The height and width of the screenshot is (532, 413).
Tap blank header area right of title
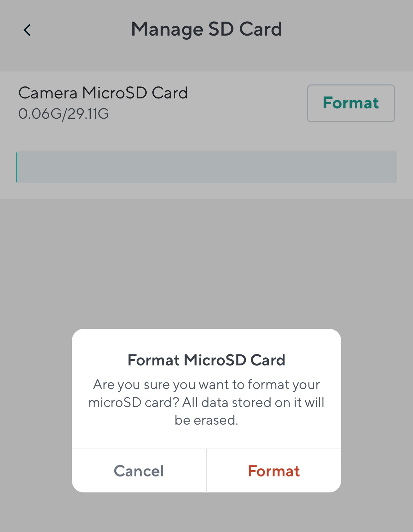(x=349, y=30)
